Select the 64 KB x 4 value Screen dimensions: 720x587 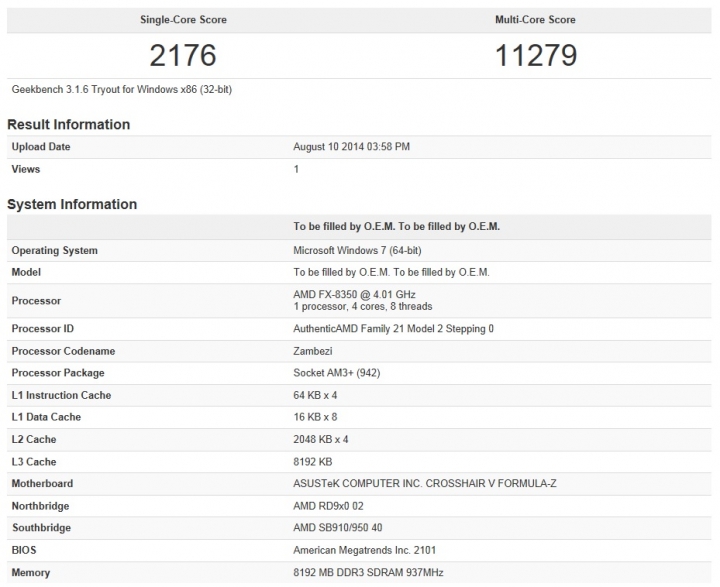tap(315, 395)
